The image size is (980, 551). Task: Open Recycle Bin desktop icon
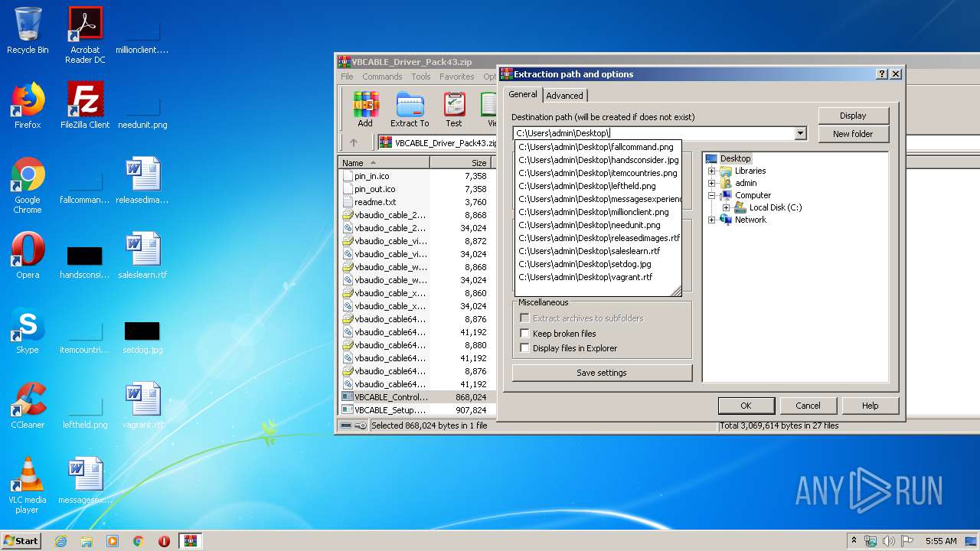click(x=28, y=31)
